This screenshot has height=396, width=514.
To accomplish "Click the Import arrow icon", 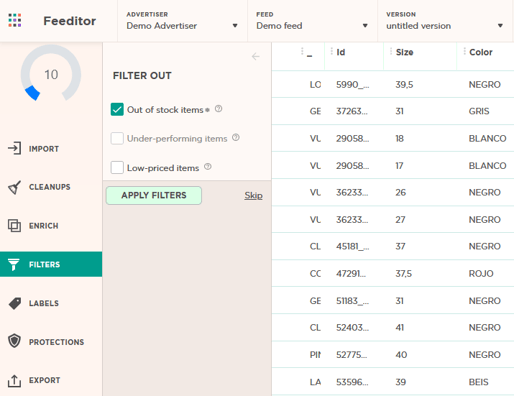I will [14, 148].
